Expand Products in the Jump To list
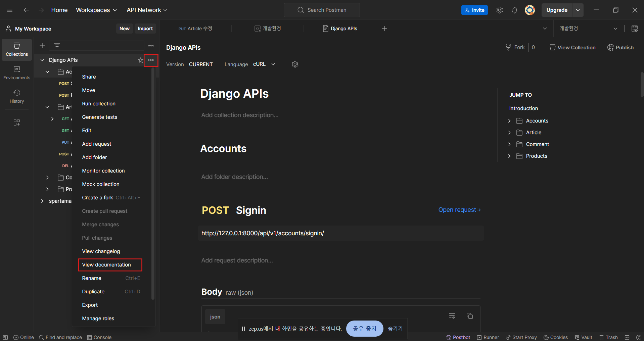Viewport: 644px width, 341px height. (x=509, y=156)
